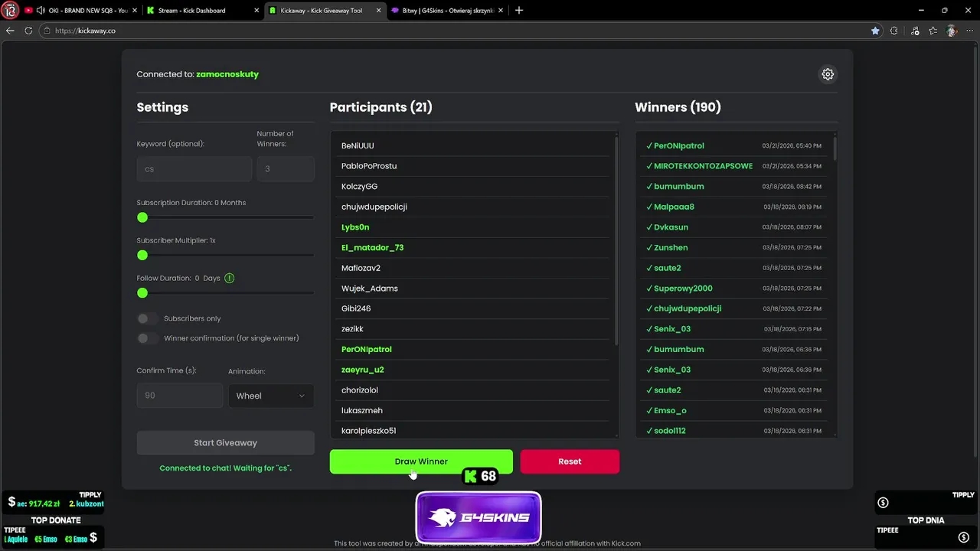Adjust the Follow Duration slider

(x=225, y=293)
